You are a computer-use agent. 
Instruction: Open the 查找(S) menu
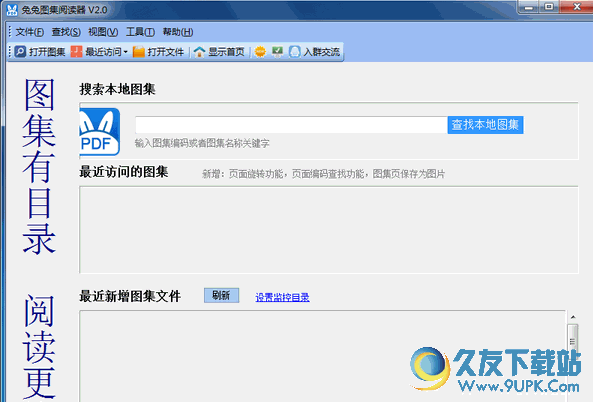66,32
